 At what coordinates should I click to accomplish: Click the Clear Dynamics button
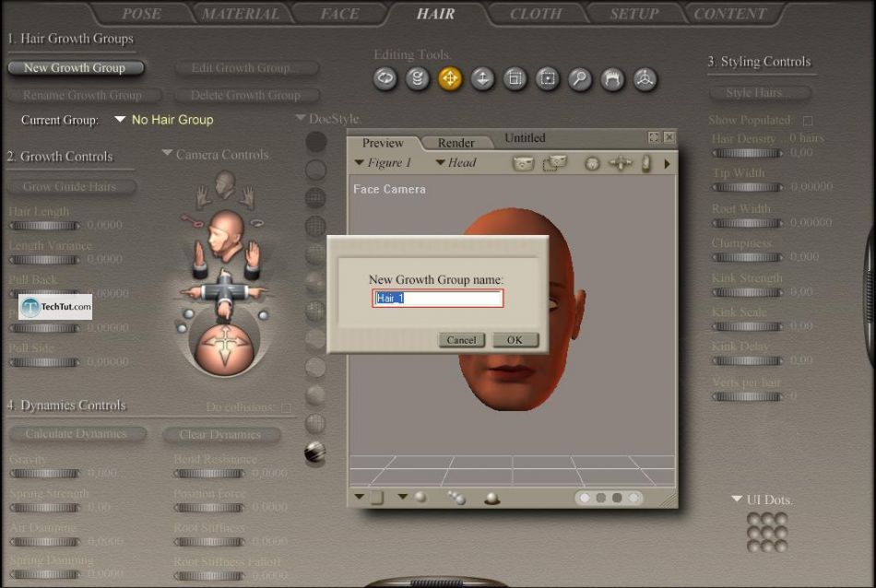point(220,434)
